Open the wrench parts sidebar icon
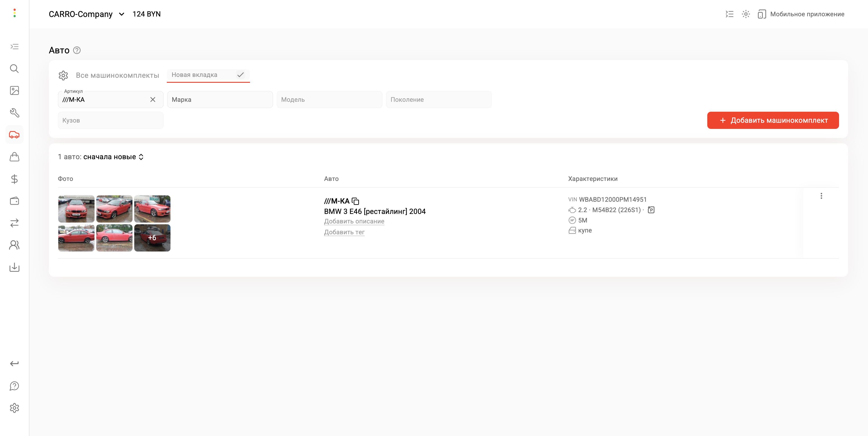Image resolution: width=868 pixels, height=436 pixels. click(14, 113)
